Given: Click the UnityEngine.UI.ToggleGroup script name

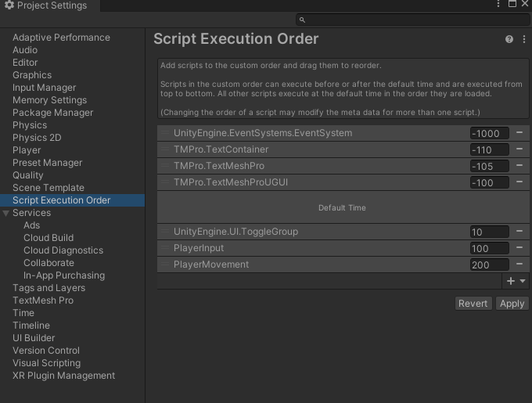Looking at the screenshot, I should (235, 232).
